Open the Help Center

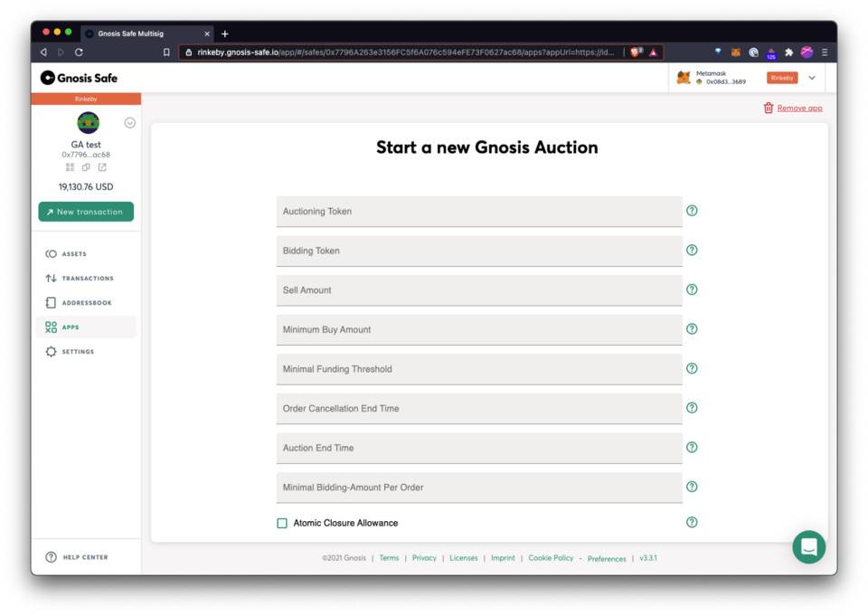click(x=76, y=556)
